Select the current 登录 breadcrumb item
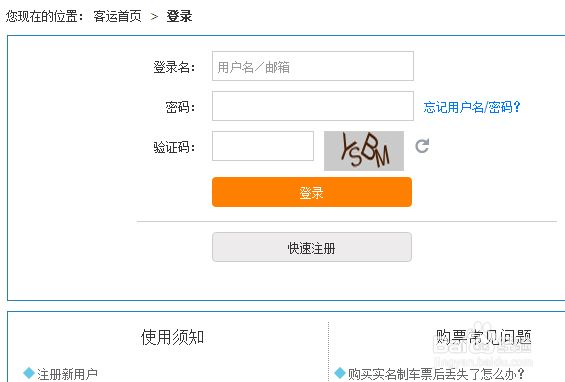 (x=179, y=16)
